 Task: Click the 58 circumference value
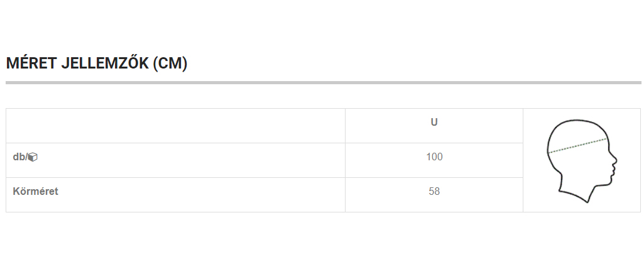tap(434, 192)
